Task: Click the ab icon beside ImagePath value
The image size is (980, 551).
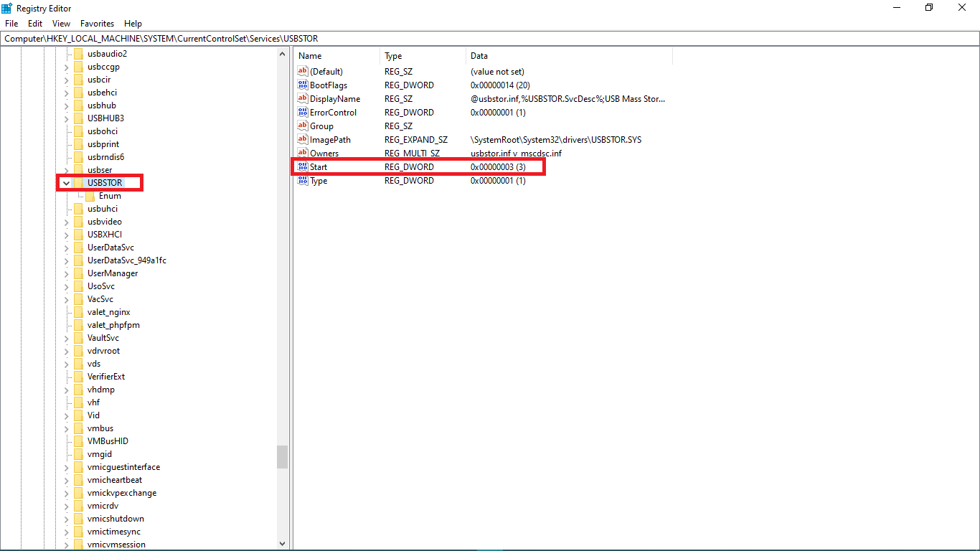Action: click(x=302, y=139)
